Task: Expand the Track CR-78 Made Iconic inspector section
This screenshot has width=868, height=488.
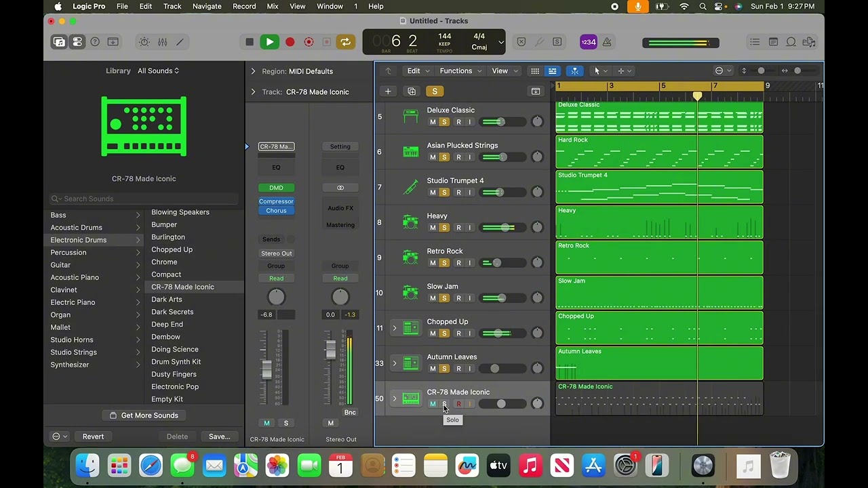Action: click(x=253, y=91)
